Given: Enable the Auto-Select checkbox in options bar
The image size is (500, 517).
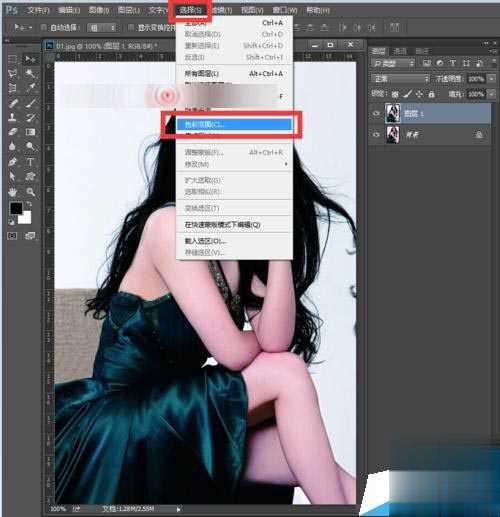Looking at the screenshot, I should coord(43,27).
